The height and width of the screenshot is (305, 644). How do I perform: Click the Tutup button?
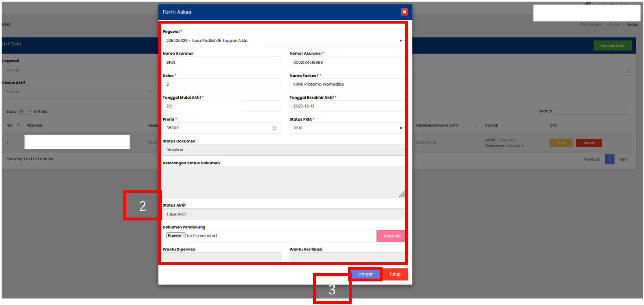tap(395, 274)
